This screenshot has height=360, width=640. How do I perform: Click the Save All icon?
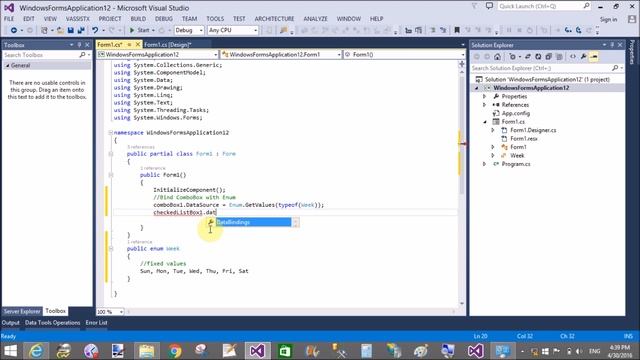coord(81,30)
